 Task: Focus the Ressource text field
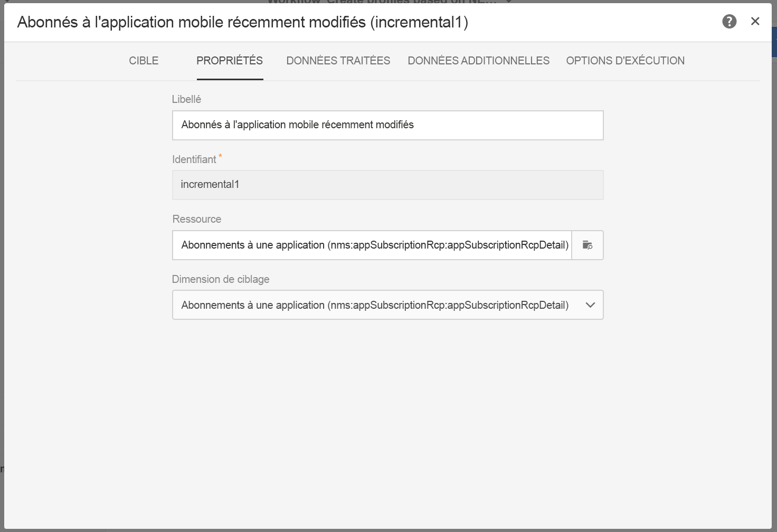[x=372, y=245]
